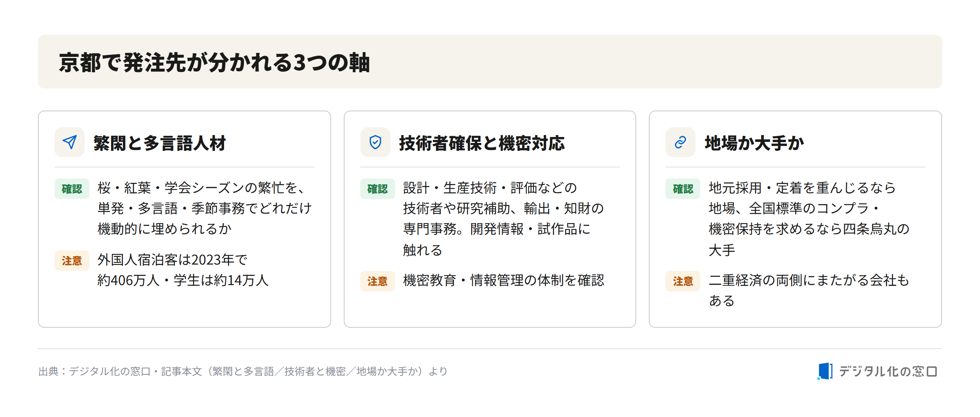Select the heading 京都で発注先が分かれる3つの軸
Image resolution: width=980 pixels, height=417 pixels.
coord(214,62)
